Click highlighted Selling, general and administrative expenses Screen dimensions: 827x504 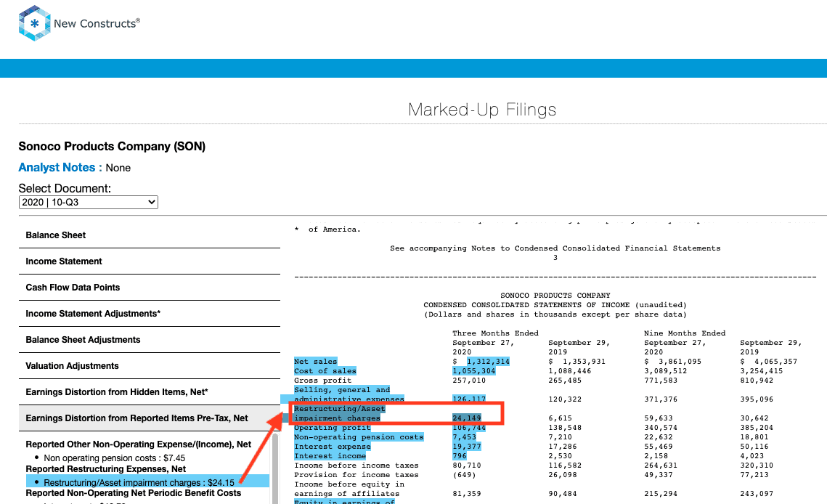point(349,394)
